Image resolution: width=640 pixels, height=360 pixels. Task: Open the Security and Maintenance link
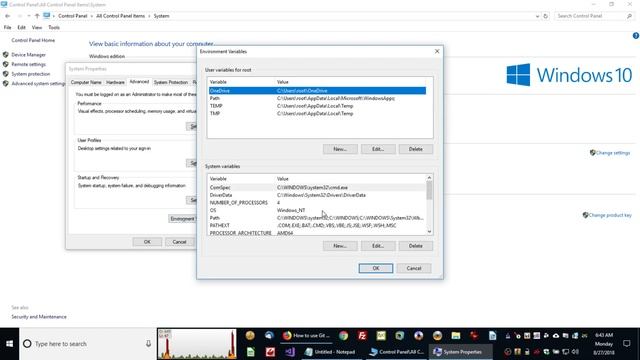point(39,317)
